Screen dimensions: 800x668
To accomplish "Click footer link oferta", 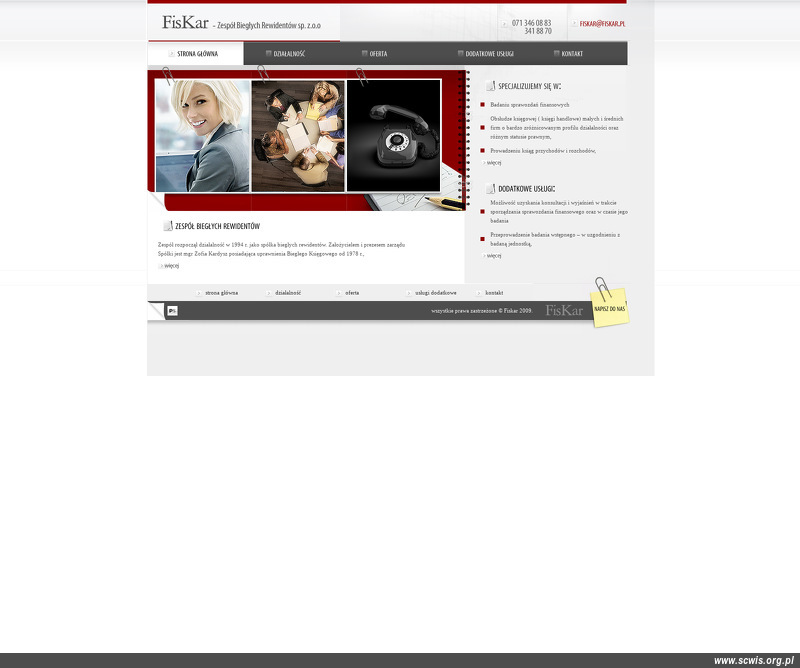I will [352, 293].
